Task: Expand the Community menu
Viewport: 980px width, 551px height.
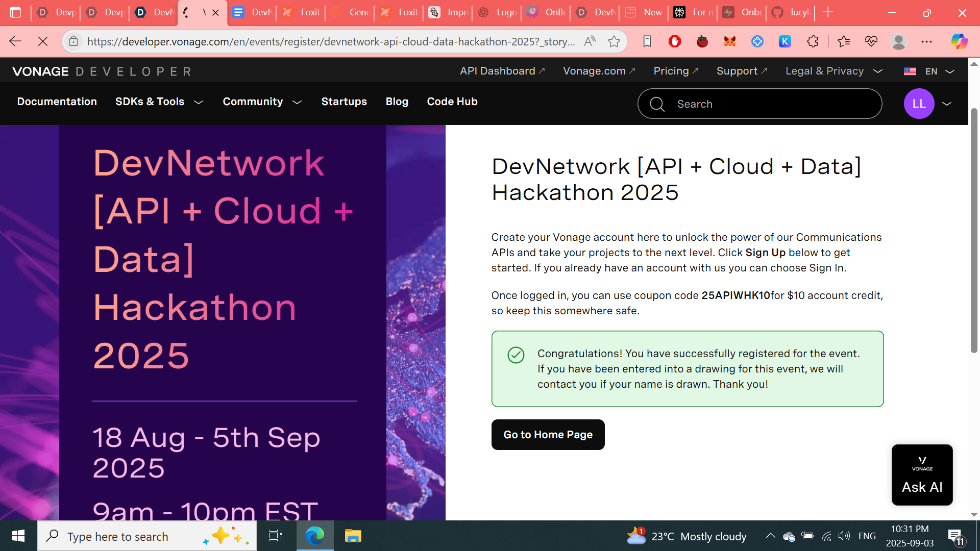Action: pyautogui.click(x=262, y=102)
